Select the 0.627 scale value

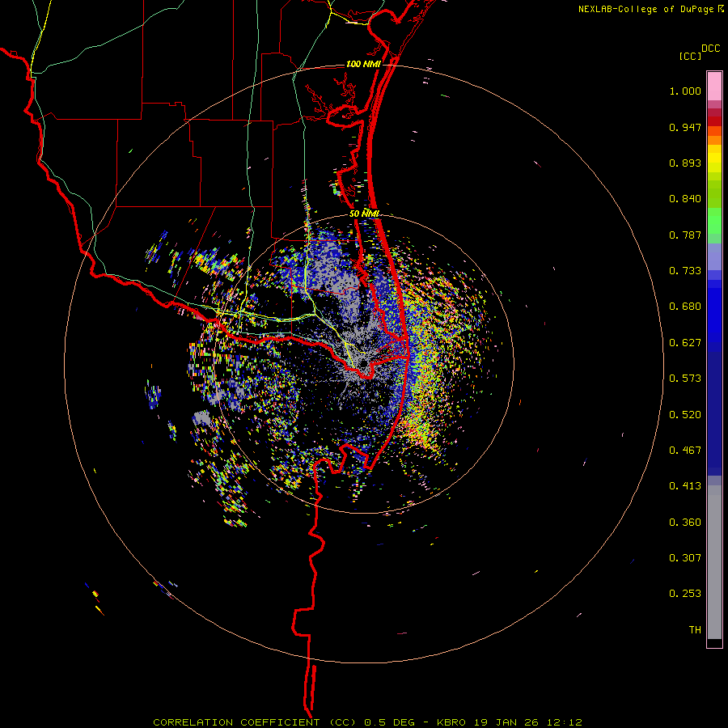point(685,343)
